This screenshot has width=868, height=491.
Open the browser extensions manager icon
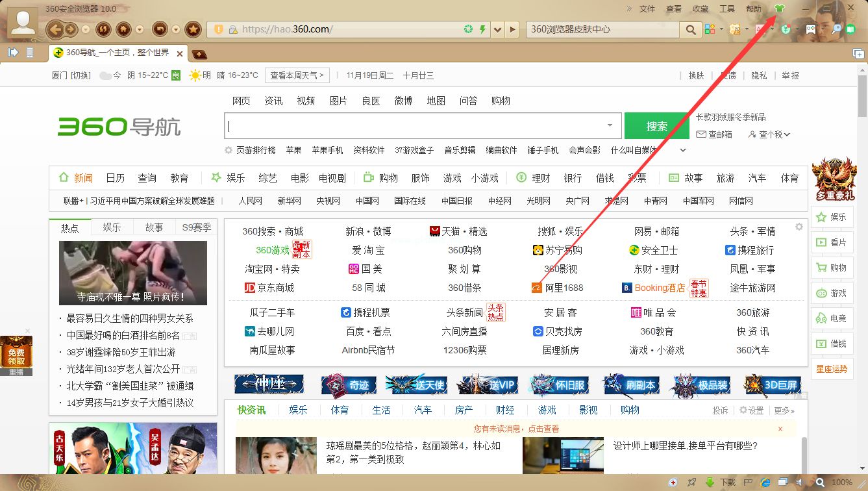tap(710, 29)
